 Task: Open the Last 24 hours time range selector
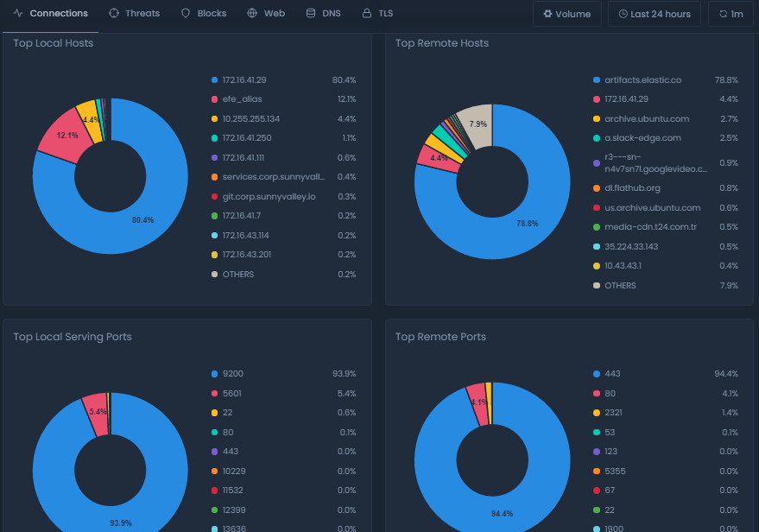coord(654,13)
